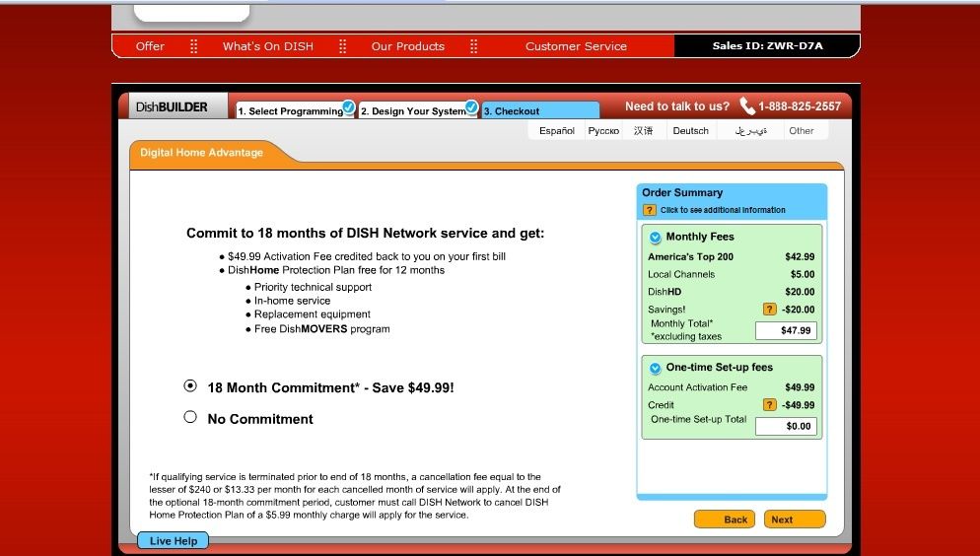This screenshot has height=556, width=980.
Task: Click the Order Summary heading
Action: coord(682,192)
